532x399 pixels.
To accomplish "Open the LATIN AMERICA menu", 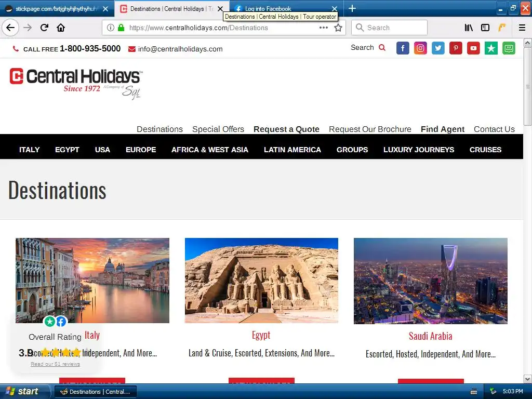I will tap(292, 150).
